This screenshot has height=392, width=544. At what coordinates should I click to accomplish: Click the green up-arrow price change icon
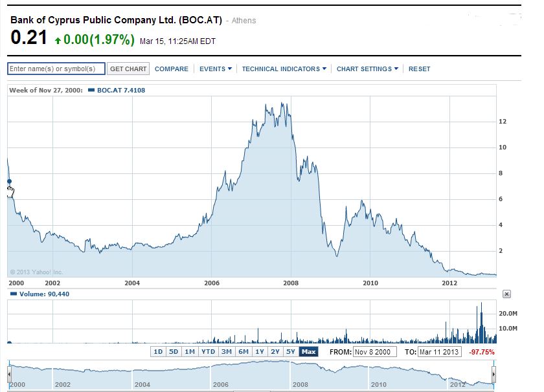coord(58,41)
